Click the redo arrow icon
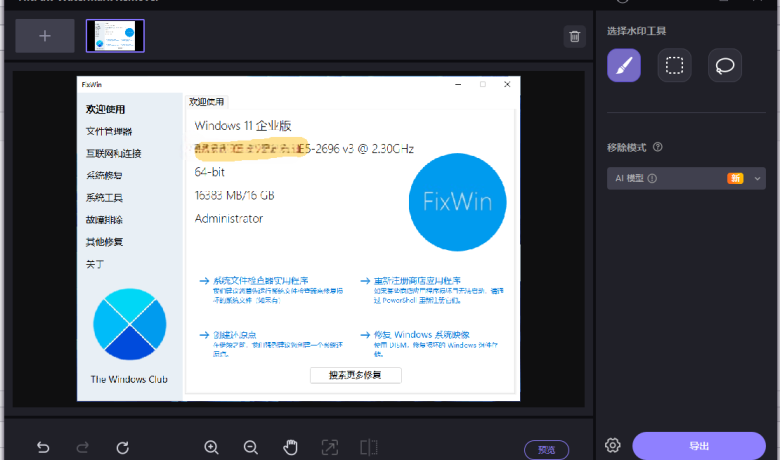 click(x=83, y=448)
